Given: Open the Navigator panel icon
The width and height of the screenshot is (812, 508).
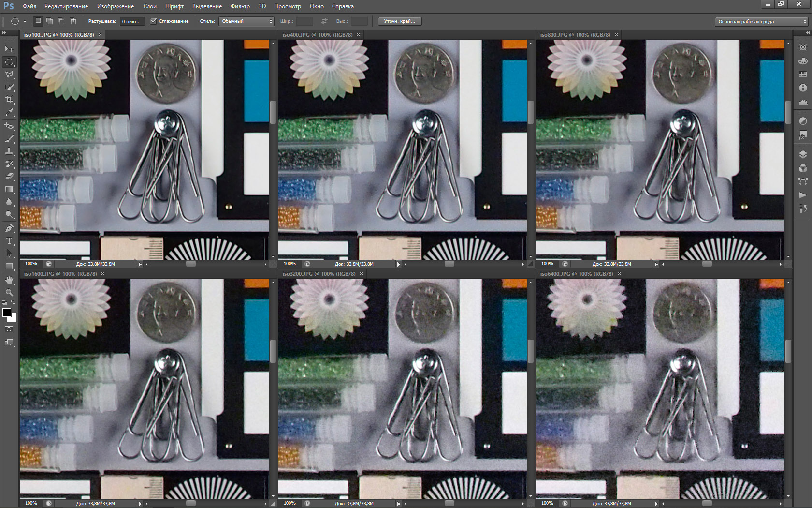Looking at the screenshot, I should click(x=803, y=47).
